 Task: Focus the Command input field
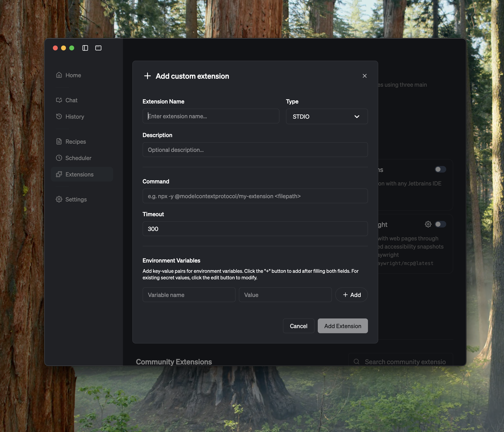tap(255, 196)
